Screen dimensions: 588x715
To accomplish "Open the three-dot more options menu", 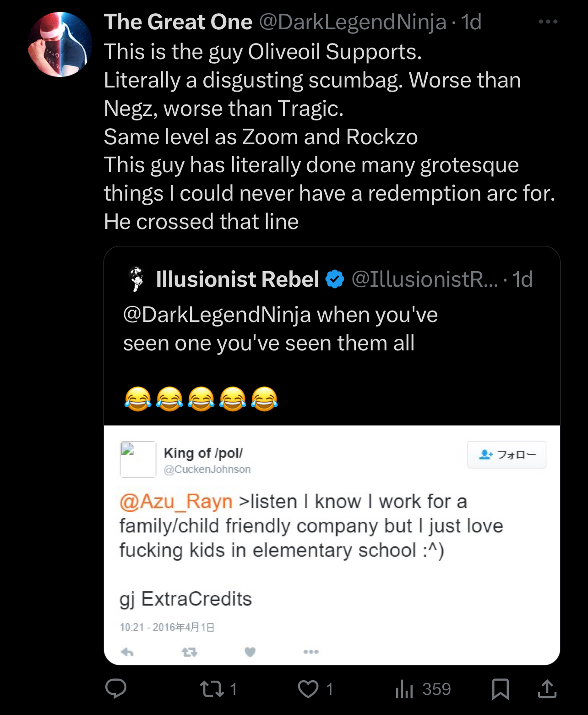I will pos(548,22).
